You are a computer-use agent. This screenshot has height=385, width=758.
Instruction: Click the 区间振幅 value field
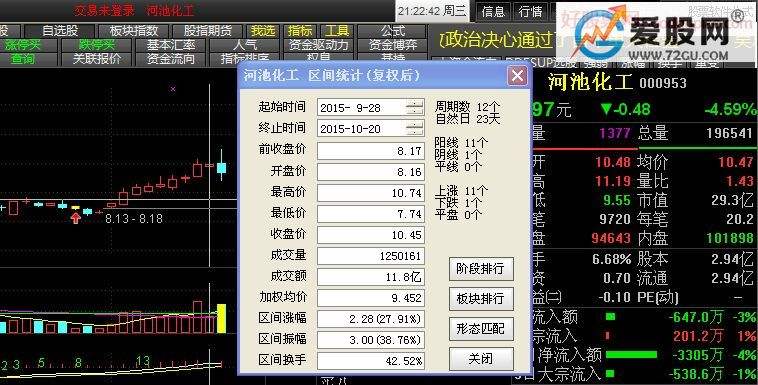point(371,340)
